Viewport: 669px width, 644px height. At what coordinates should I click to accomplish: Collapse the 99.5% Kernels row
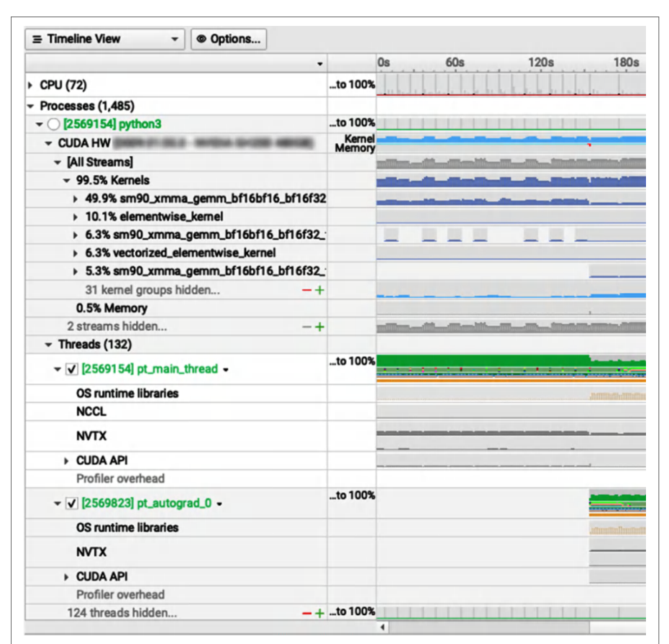point(67,181)
